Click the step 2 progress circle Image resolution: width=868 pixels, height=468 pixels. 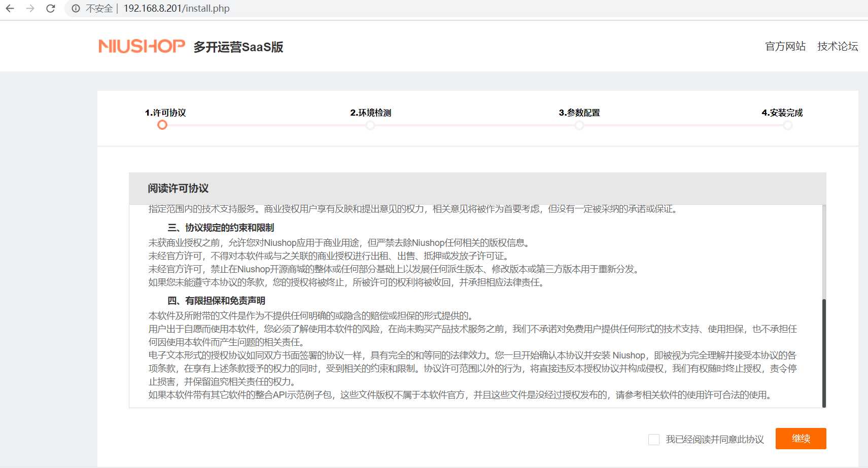pyautogui.click(x=371, y=125)
